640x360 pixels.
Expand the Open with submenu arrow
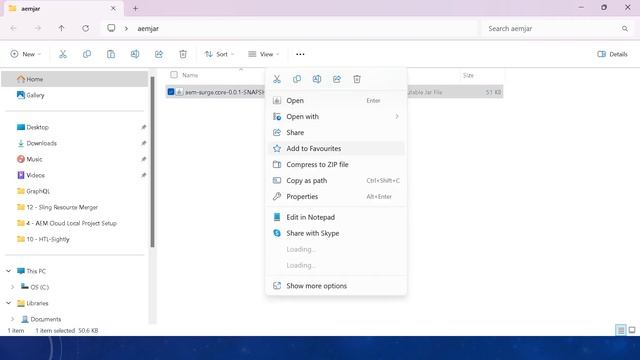click(397, 116)
